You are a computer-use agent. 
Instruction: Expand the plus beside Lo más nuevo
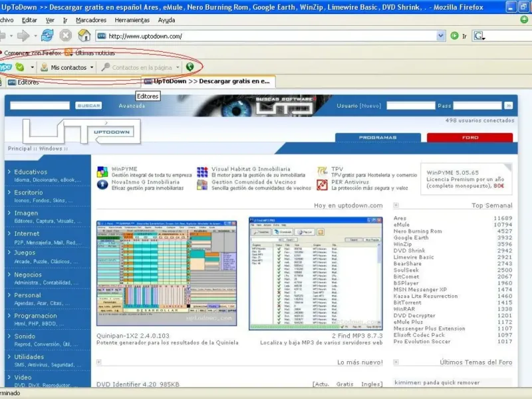(x=98, y=362)
